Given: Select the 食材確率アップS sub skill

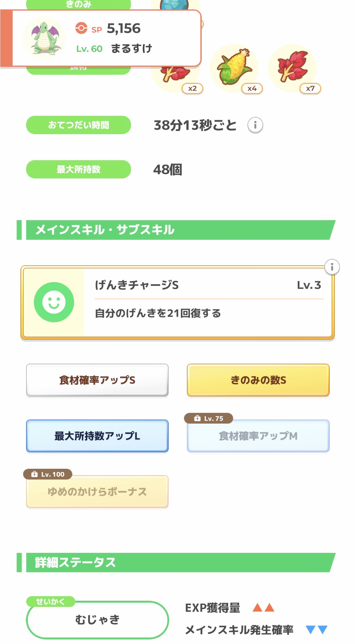Looking at the screenshot, I should [x=97, y=380].
